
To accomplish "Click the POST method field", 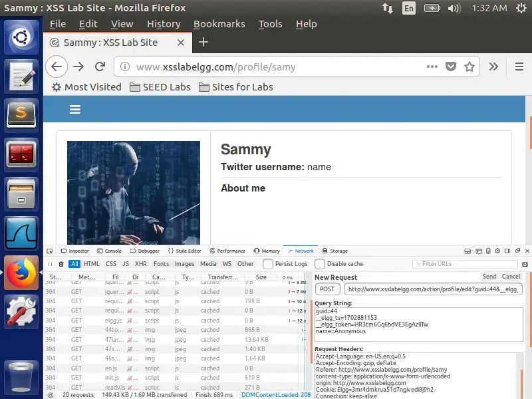I will tap(327, 289).
